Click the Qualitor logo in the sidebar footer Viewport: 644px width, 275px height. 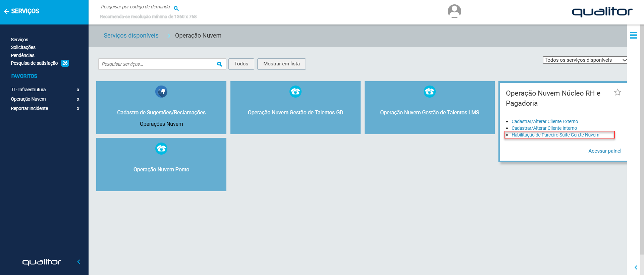pyautogui.click(x=42, y=262)
